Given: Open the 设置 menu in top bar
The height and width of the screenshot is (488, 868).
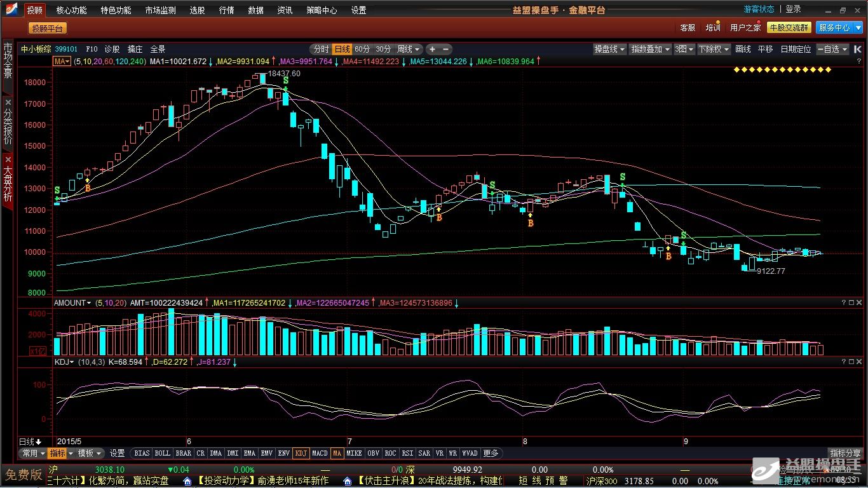Looking at the screenshot, I should click(358, 10).
